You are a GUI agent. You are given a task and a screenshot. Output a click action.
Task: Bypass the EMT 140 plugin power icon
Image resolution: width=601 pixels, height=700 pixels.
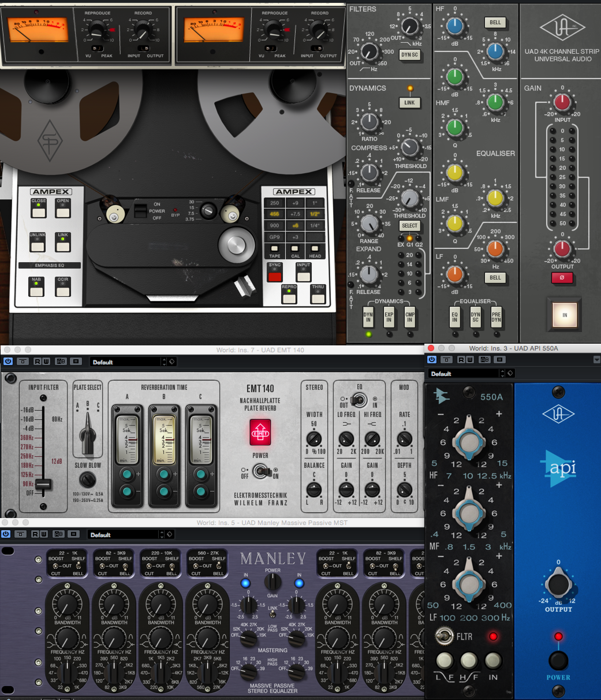pos(8,361)
